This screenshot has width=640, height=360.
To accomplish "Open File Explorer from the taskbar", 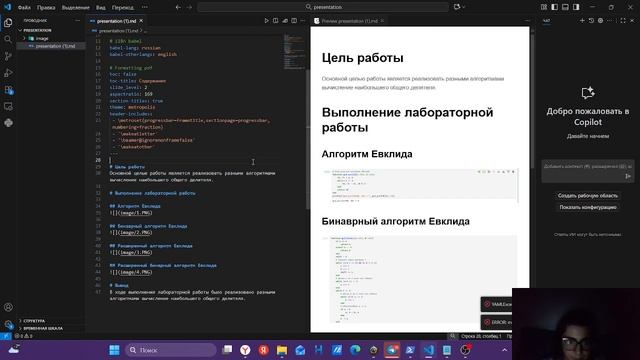I will (282, 350).
